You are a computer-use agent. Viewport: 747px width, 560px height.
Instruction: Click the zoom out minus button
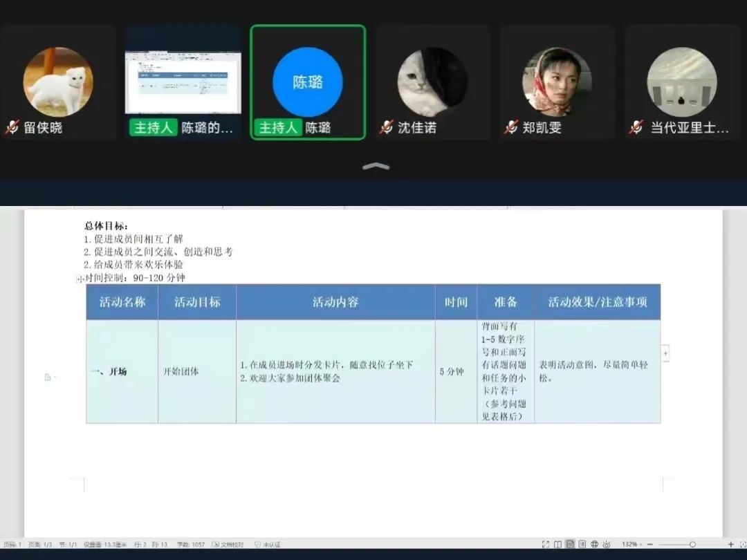tap(650, 545)
